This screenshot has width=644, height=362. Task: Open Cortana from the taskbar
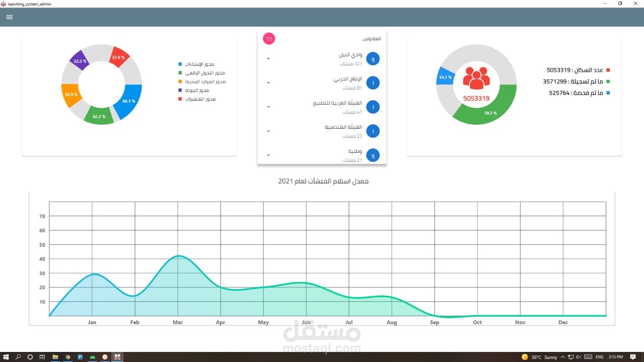tap(30, 357)
